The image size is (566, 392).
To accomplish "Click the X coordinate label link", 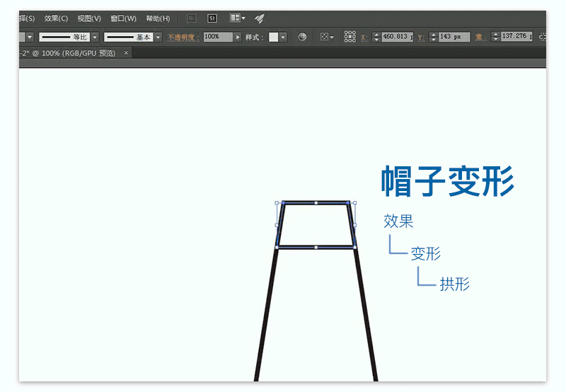I will [364, 38].
